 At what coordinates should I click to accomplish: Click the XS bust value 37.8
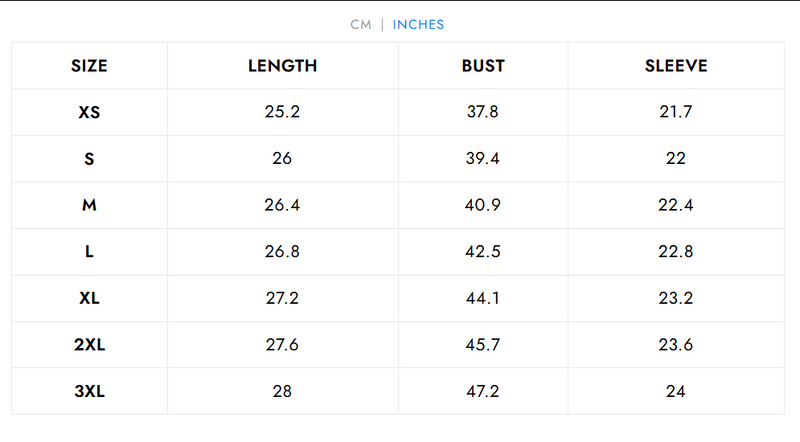click(483, 112)
